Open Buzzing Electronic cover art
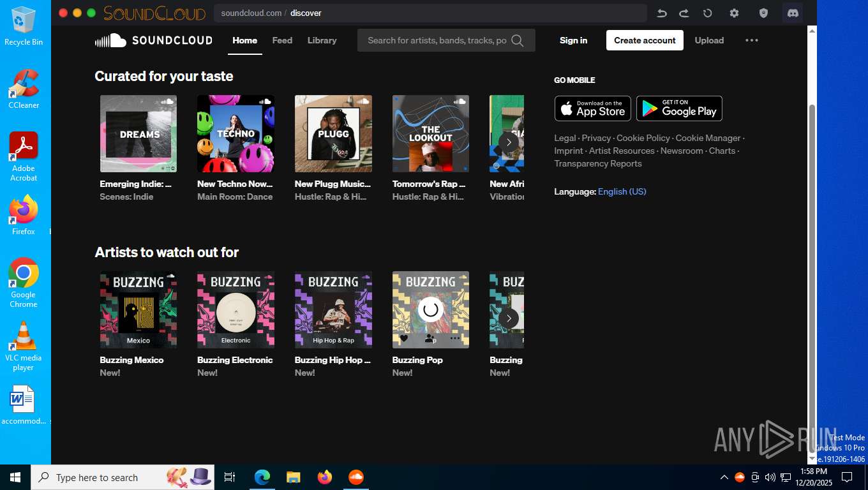Image resolution: width=868 pixels, height=490 pixels. [x=236, y=309]
